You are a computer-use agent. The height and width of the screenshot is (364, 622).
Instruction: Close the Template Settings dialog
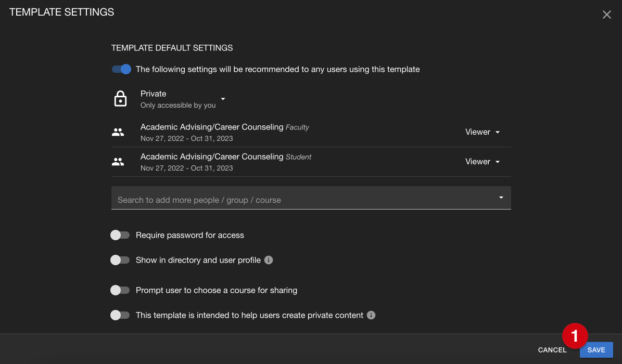click(x=606, y=15)
